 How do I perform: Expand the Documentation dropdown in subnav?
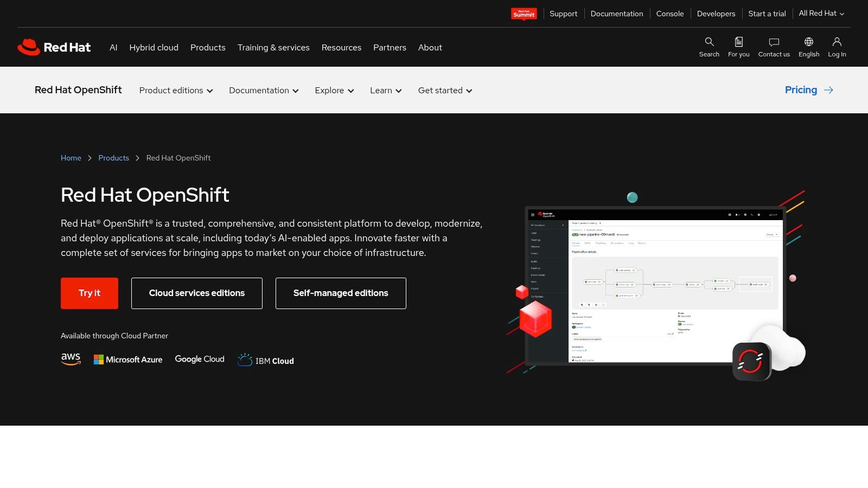(x=264, y=91)
